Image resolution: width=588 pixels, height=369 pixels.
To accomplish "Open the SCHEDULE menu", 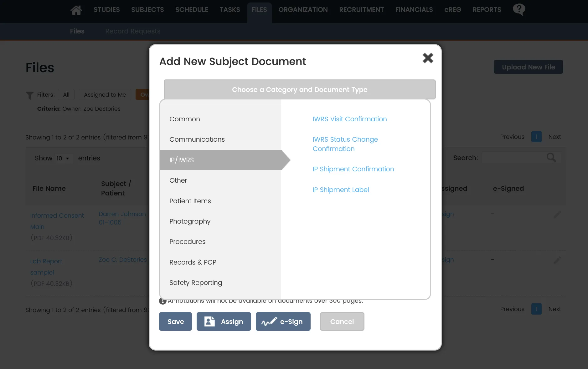I will pos(192,10).
